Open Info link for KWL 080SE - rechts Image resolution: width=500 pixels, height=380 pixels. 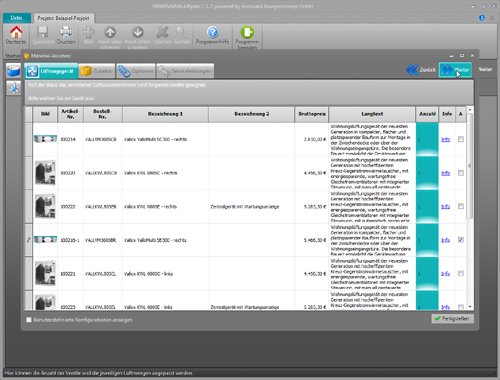click(446, 207)
